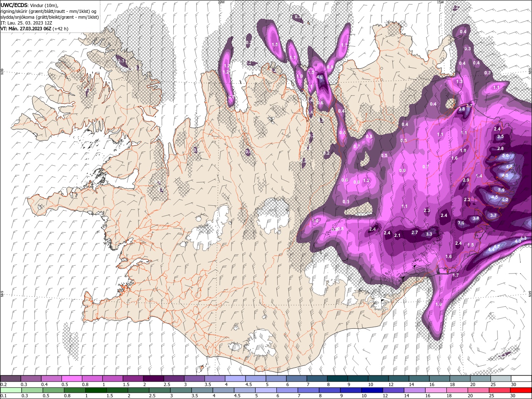This screenshot has width=532, height=399.
Task: Click the bright pink 0.5–0.8 swatch in top legend row
Action: [71, 379]
